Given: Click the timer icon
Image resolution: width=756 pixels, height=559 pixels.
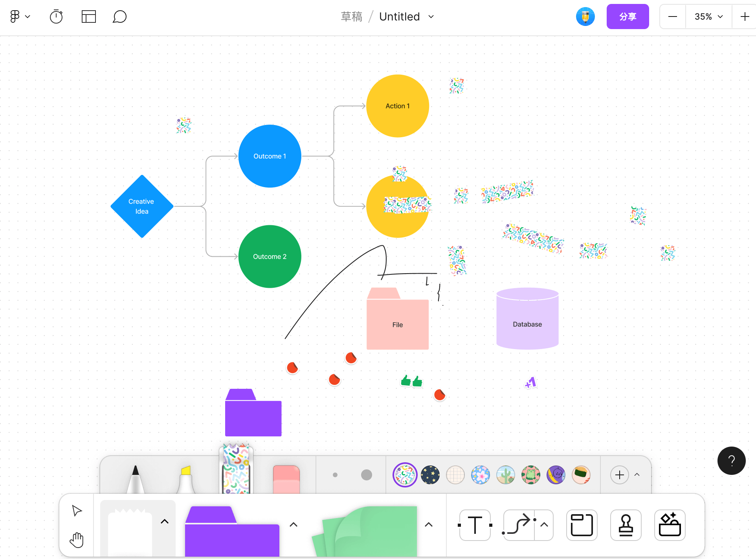Looking at the screenshot, I should pos(56,17).
